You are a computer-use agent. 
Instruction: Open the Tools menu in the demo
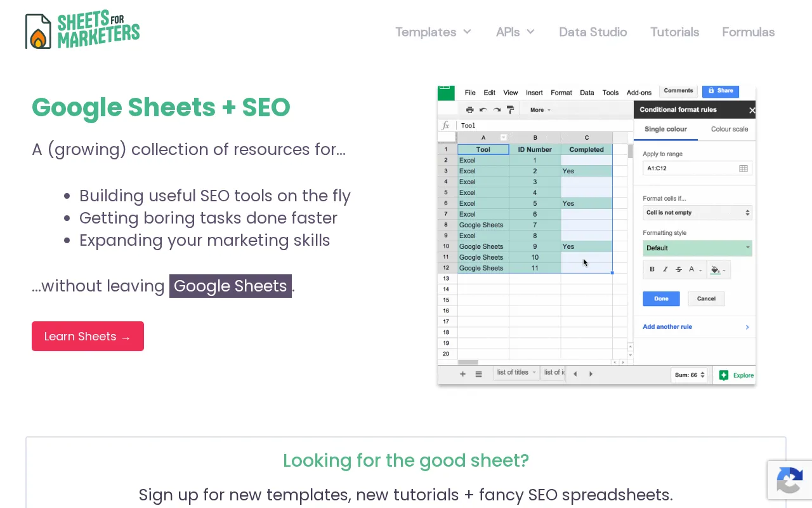point(610,93)
